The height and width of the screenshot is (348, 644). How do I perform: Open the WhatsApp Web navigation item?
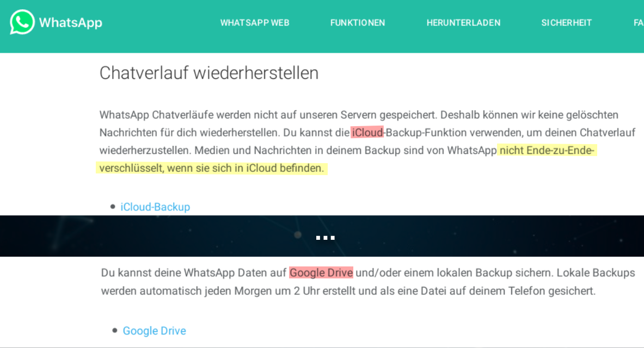254,23
